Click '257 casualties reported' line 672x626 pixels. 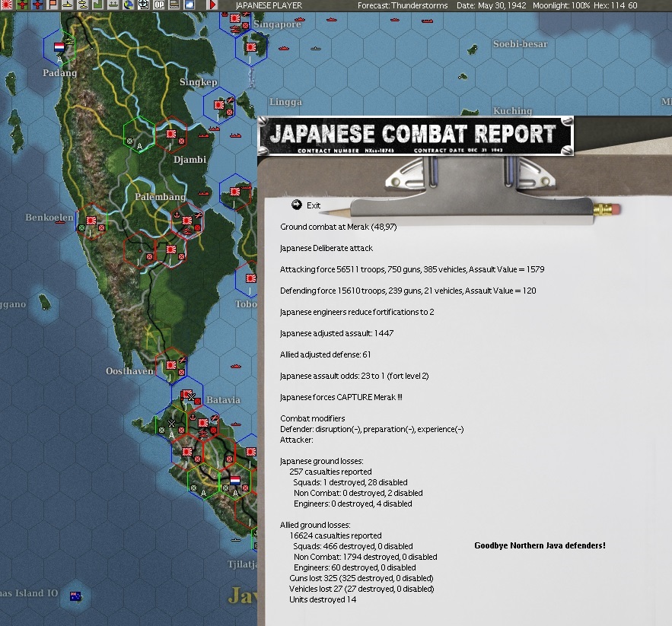(330, 472)
